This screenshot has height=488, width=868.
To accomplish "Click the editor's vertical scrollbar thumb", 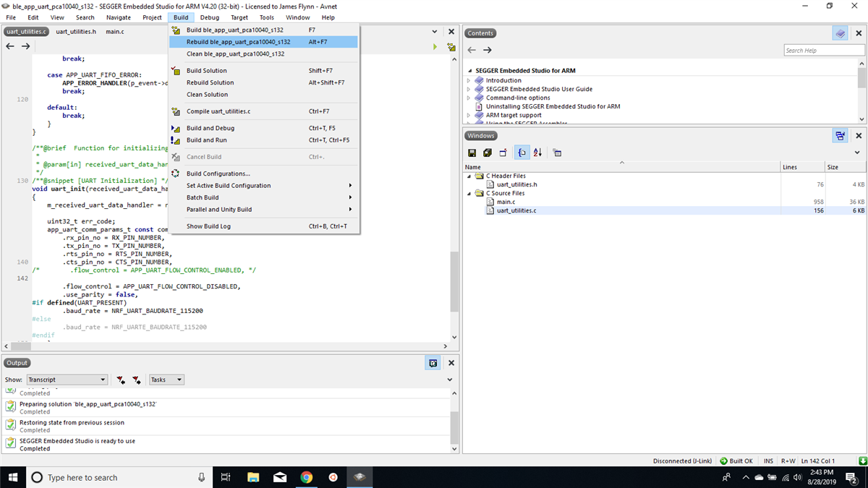I will (x=454, y=282).
